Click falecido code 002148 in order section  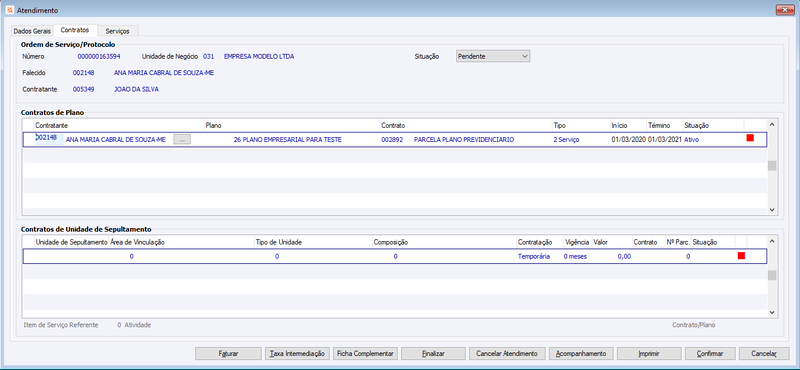(x=84, y=73)
